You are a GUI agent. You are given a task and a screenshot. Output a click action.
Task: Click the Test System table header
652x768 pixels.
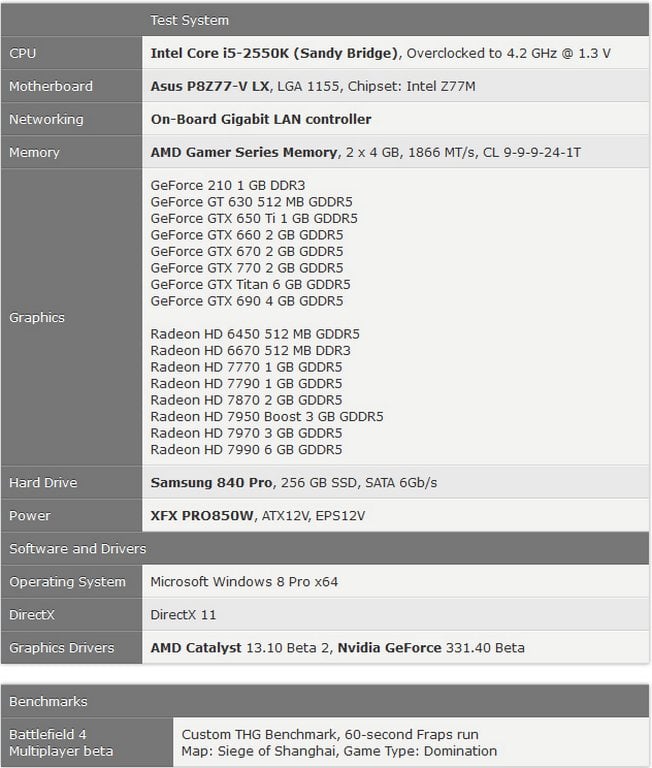coord(189,20)
